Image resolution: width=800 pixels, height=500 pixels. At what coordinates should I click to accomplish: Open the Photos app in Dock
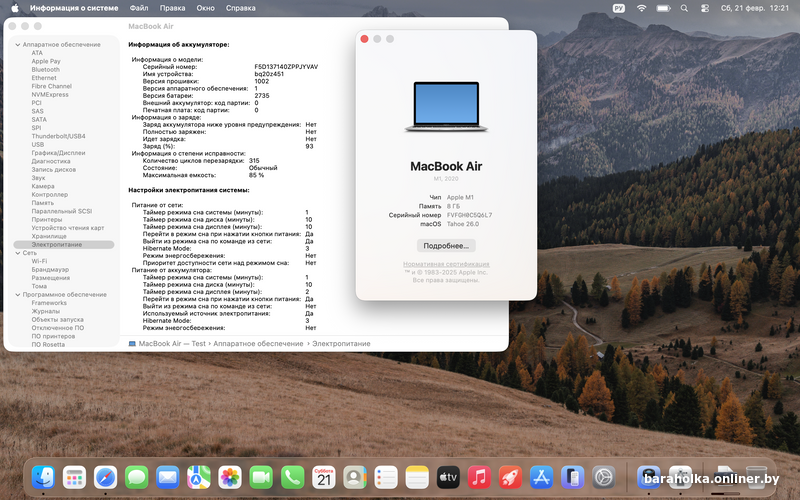(x=230, y=478)
